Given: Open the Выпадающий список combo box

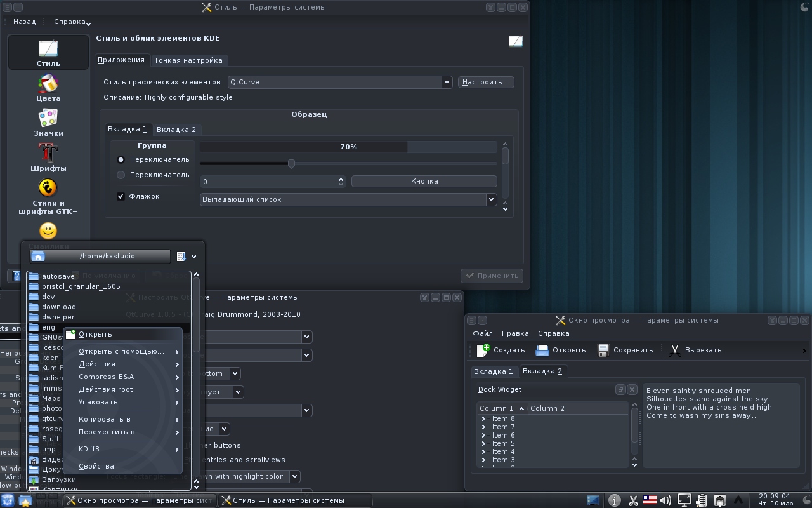Looking at the screenshot, I should pyautogui.click(x=348, y=199).
